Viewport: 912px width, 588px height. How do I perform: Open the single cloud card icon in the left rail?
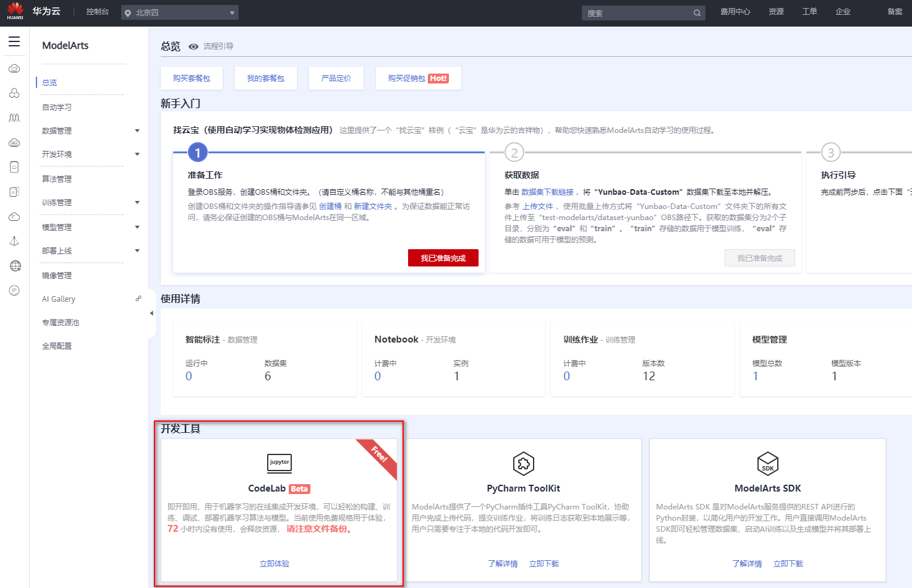tap(14, 167)
